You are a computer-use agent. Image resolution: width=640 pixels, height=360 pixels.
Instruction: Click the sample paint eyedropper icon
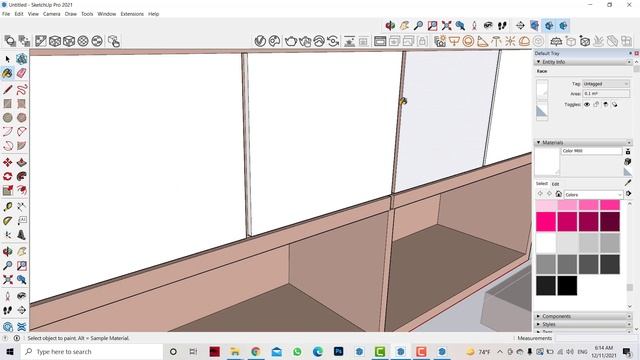point(628,183)
